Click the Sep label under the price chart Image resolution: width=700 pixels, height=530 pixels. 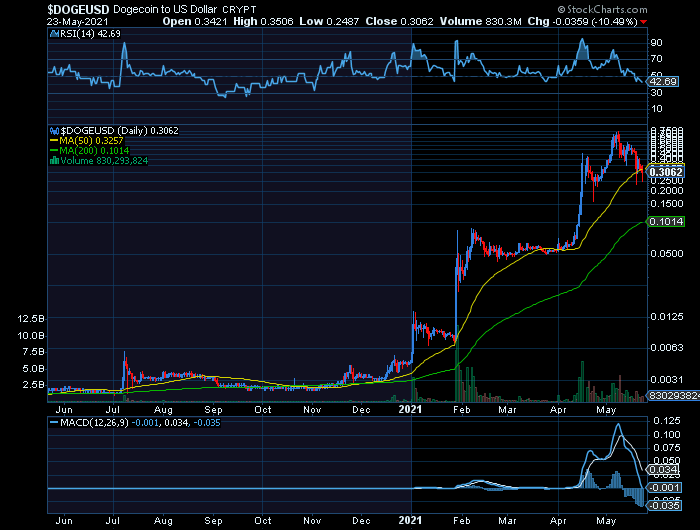click(213, 410)
